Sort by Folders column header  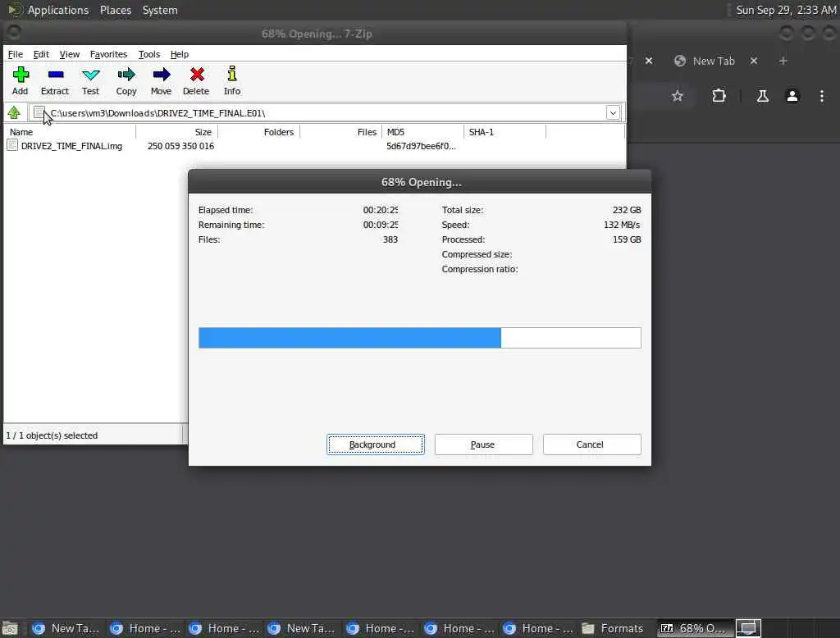[258, 132]
